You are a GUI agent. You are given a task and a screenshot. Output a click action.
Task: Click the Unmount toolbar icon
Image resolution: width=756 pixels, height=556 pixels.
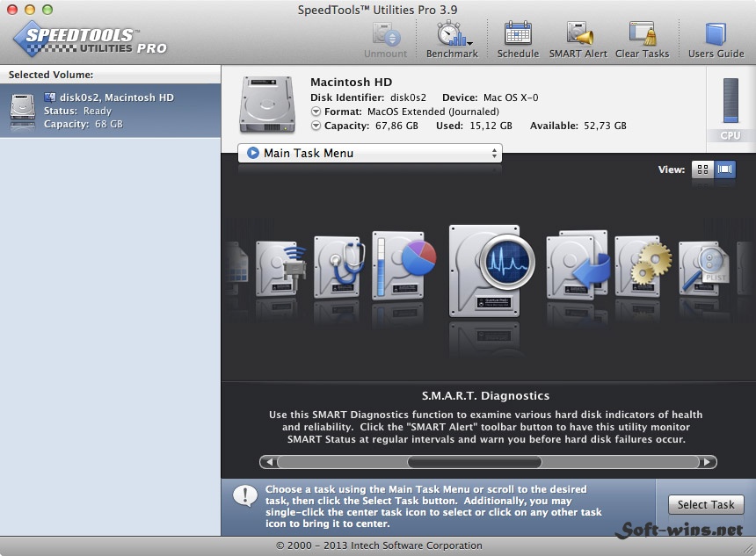pyautogui.click(x=386, y=40)
